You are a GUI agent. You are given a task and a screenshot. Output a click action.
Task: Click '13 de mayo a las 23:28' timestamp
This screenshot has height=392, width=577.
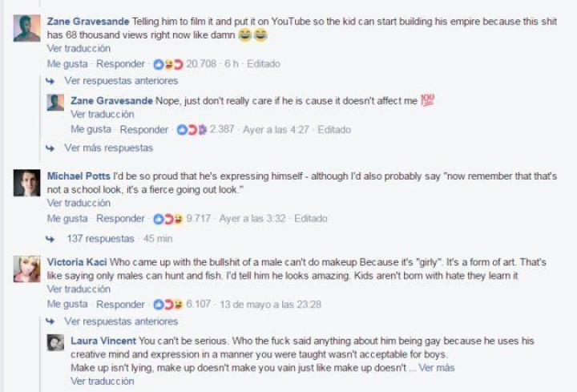pos(270,305)
